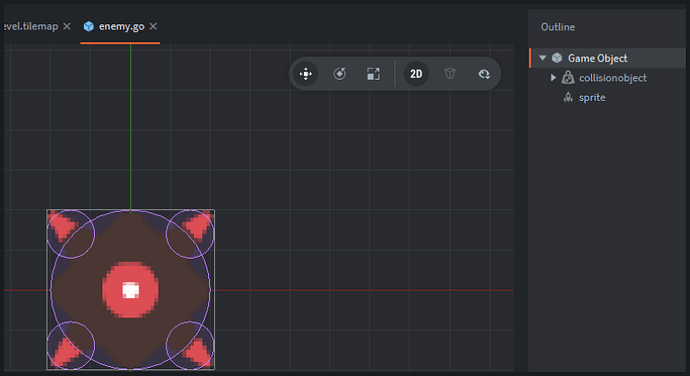Select the Game Object row in Outline

(607, 58)
